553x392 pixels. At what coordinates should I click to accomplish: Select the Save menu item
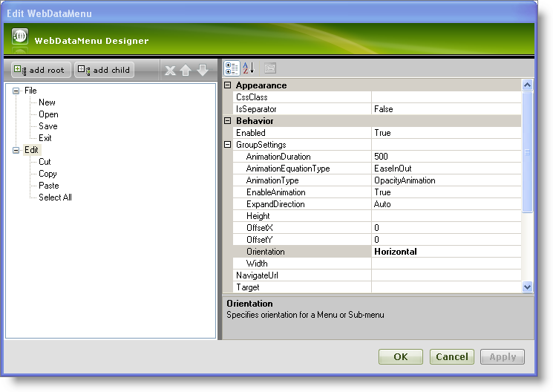48,126
